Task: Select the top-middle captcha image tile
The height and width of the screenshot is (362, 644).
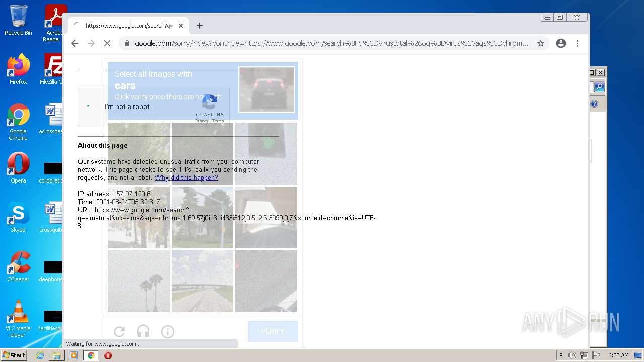Action: (202, 153)
